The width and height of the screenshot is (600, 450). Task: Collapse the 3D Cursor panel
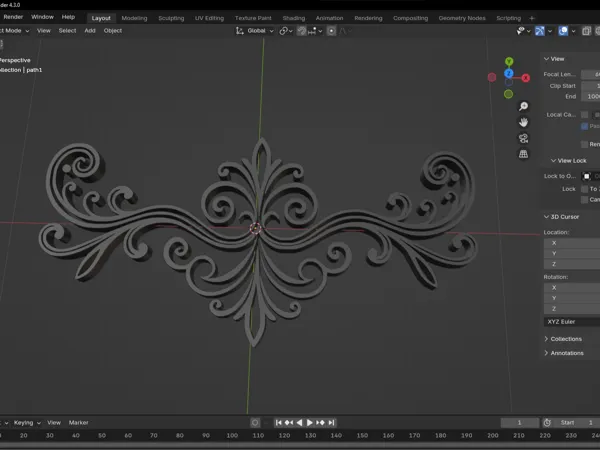[x=561, y=217]
